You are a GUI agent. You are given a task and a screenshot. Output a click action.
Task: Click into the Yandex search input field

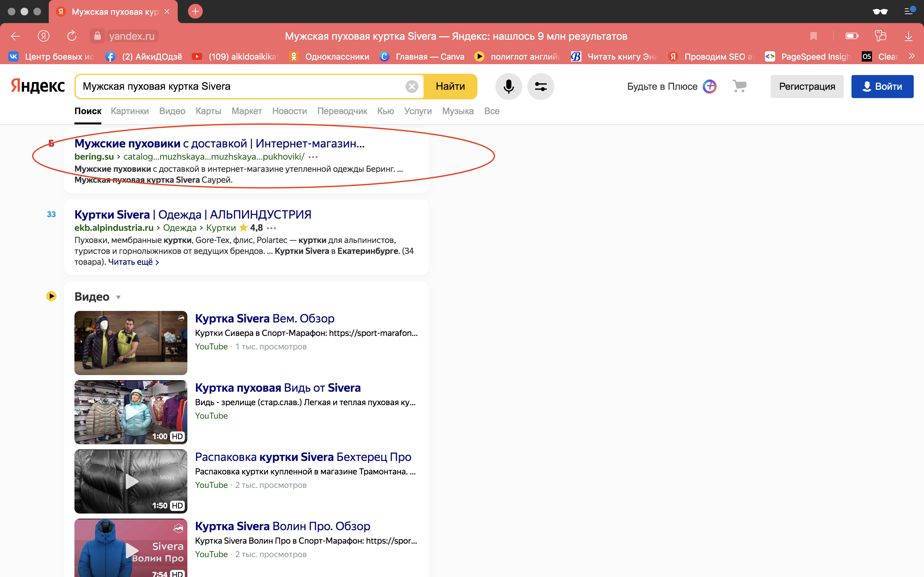tap(241, 87)
